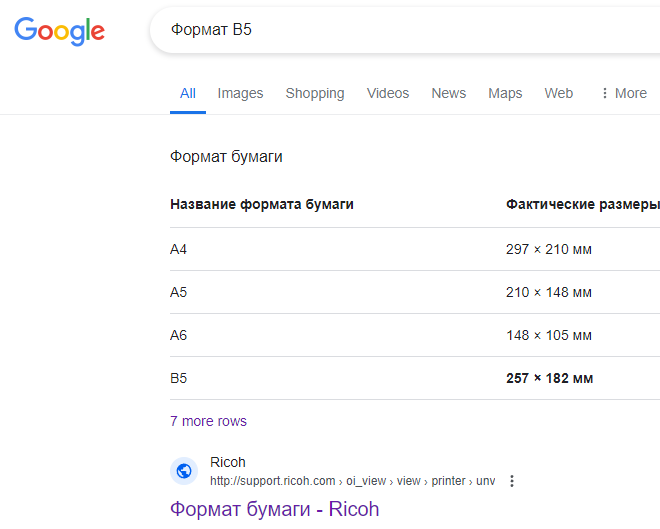660x529 pixels.
Task: Click the A4 table cell
Action: pos(178,250)
